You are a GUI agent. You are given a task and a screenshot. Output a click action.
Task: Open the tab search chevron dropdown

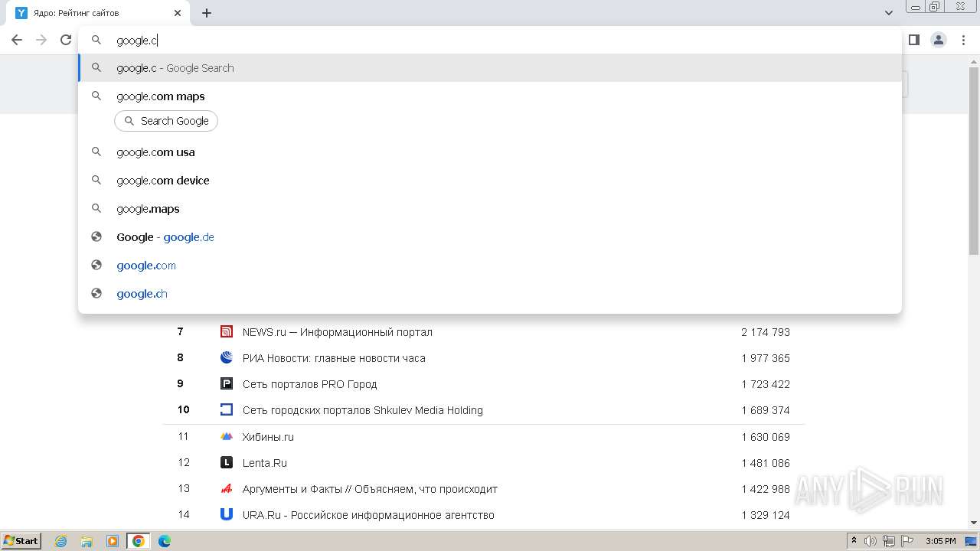(x=889, y=13)
